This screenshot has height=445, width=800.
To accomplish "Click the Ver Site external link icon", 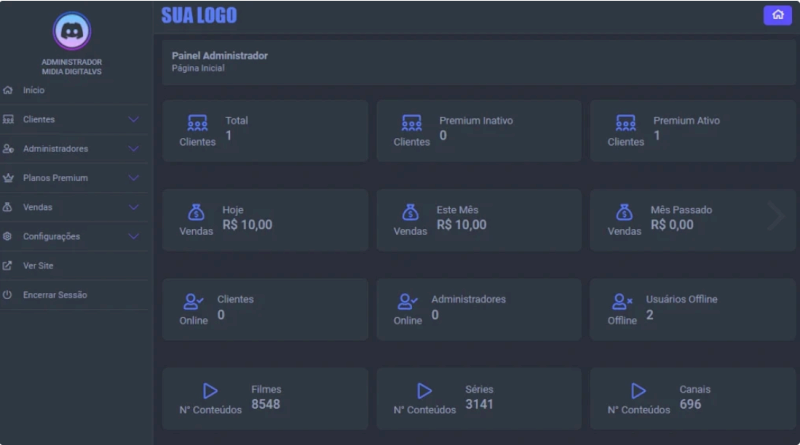I will (x=8, y=266).
